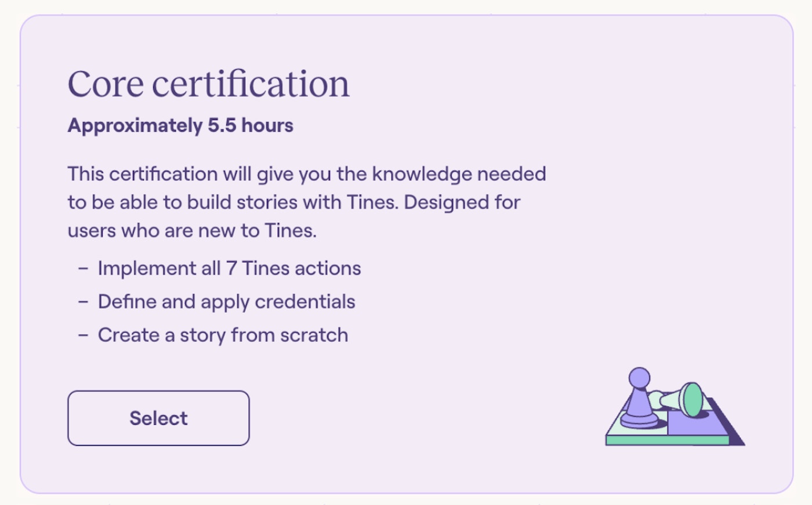This screenshot has height=505, width=812.
Task: Click the Select button
Action: (158, 418)
